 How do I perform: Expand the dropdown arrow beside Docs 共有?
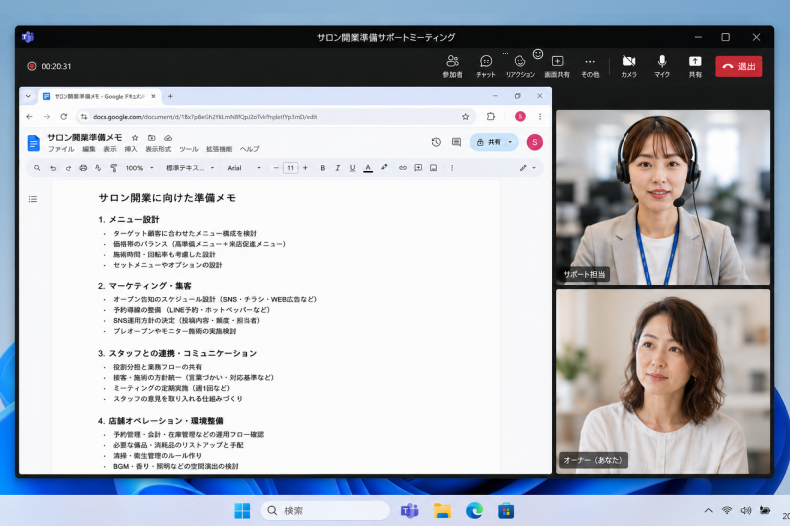point(511,142)
